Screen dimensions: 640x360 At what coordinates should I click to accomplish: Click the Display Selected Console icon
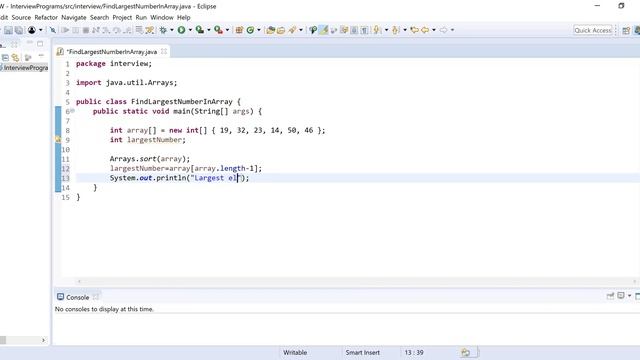pos(621,296)
